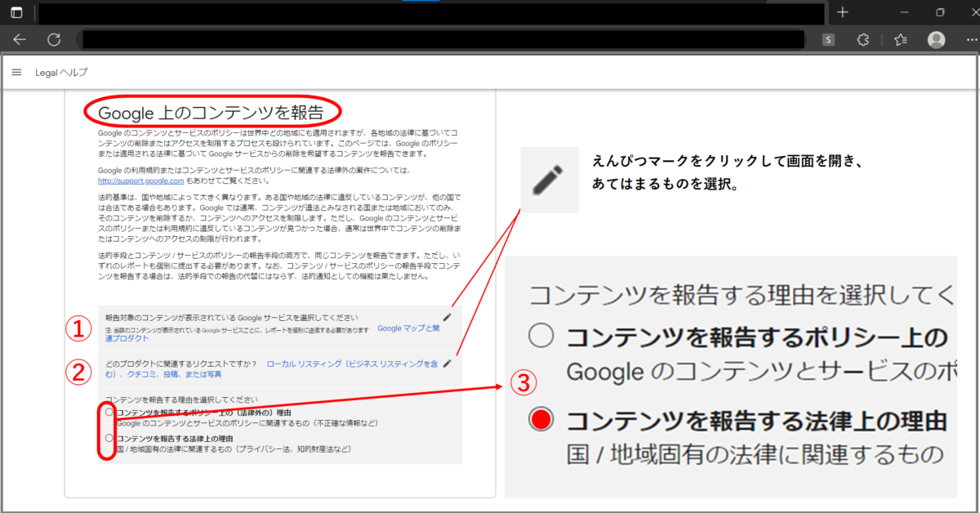Click the 報告対象のコンテンツが表示されている Google サービス prompt
This screenshot has width=980, height=513.
coord(232,317)
